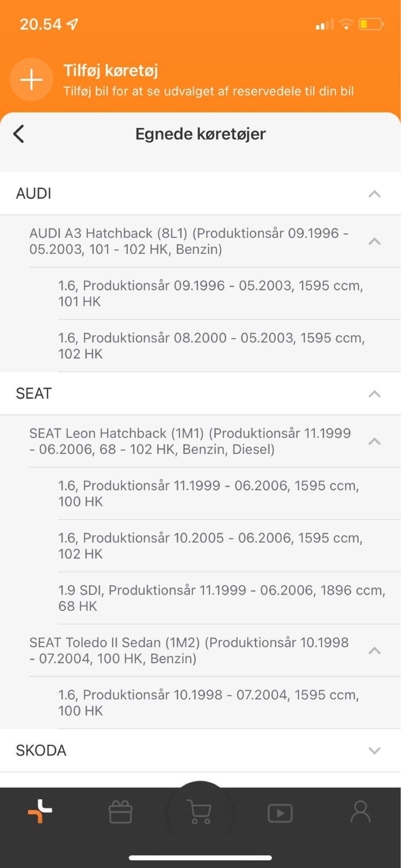The width and height of the screenshot is (401, 868).
Task: Choose the Leon 1.6 10.2005 102 HK variant
Action: pos(211,546)
